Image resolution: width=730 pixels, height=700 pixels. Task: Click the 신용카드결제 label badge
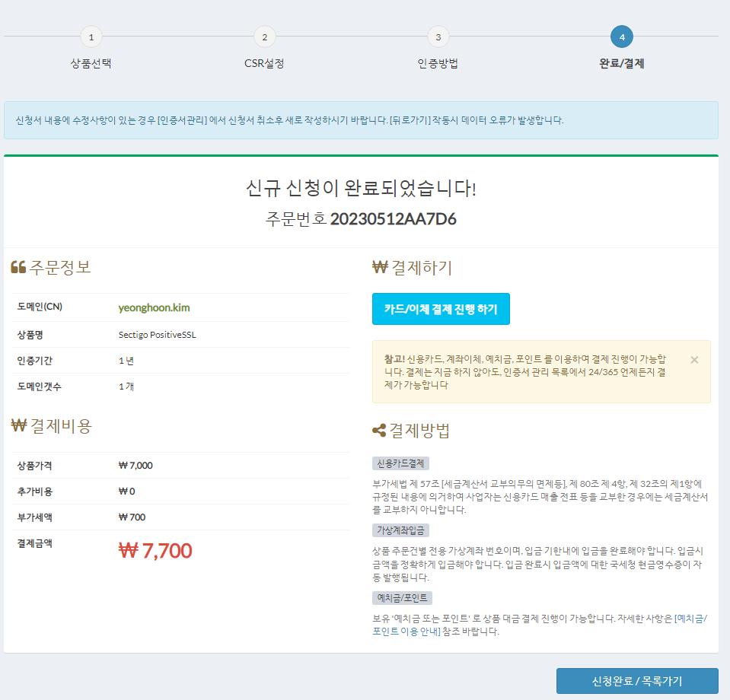click(x=402, y=463)
